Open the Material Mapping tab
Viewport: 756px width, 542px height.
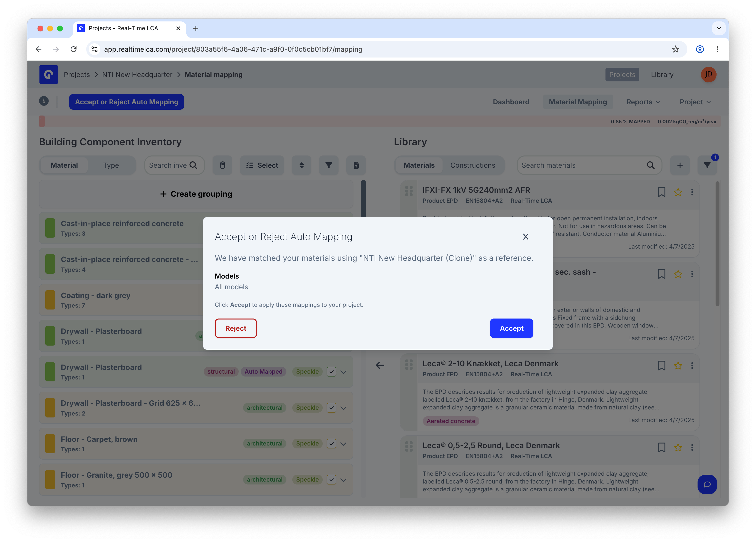tap(578, 102)
